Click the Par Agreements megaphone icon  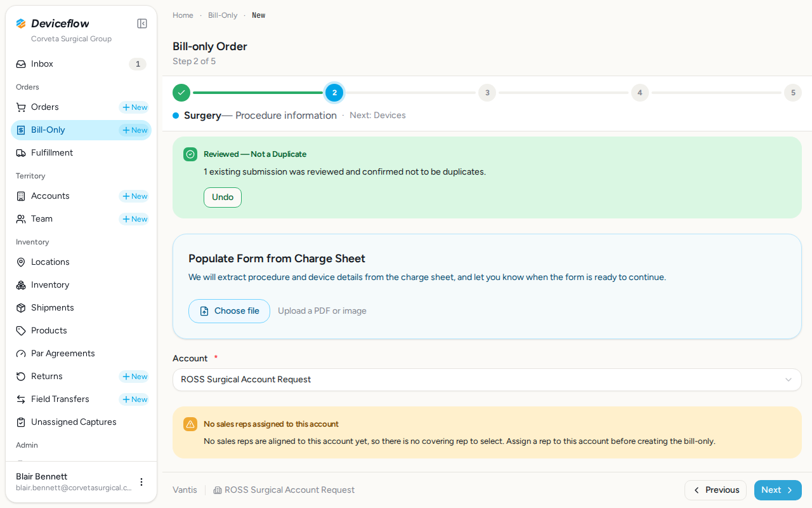tap(21, 354)
